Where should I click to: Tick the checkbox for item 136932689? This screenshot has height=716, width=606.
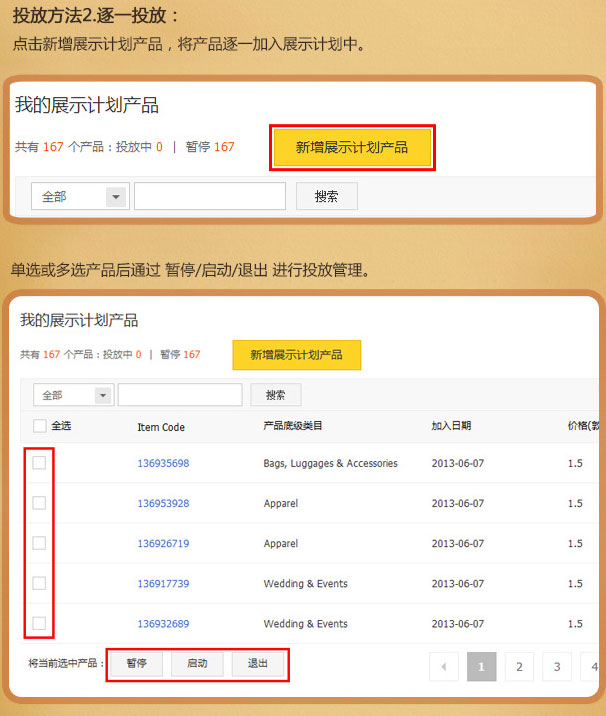(x=39, y=623)
